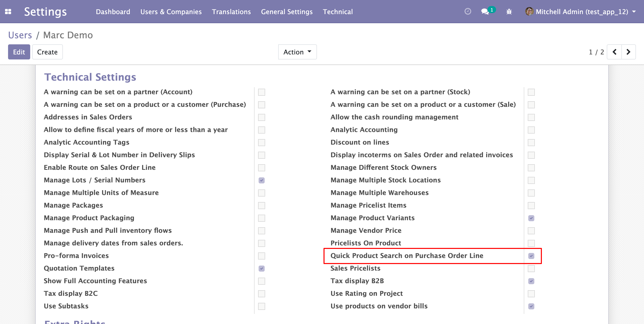Open Mitchell Admin user menu caret

click(x=634, y=12)
